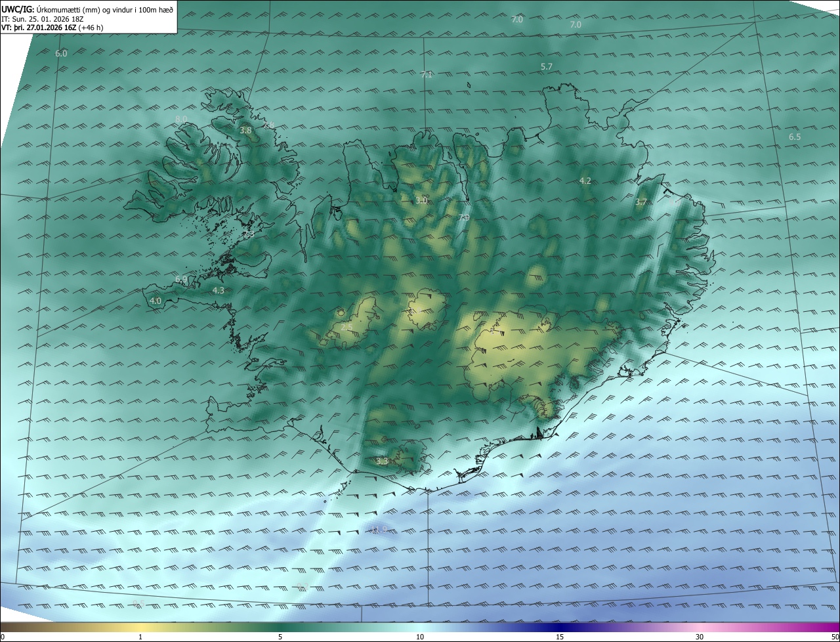840x642 pixels.
Task: Click the colorbar tick label 30
Action: click(x=700, y=637)
